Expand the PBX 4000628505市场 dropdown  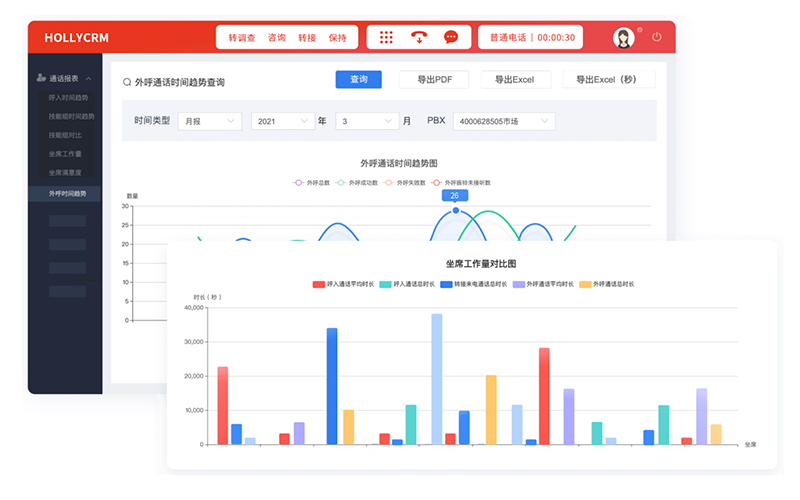(503, 121)
